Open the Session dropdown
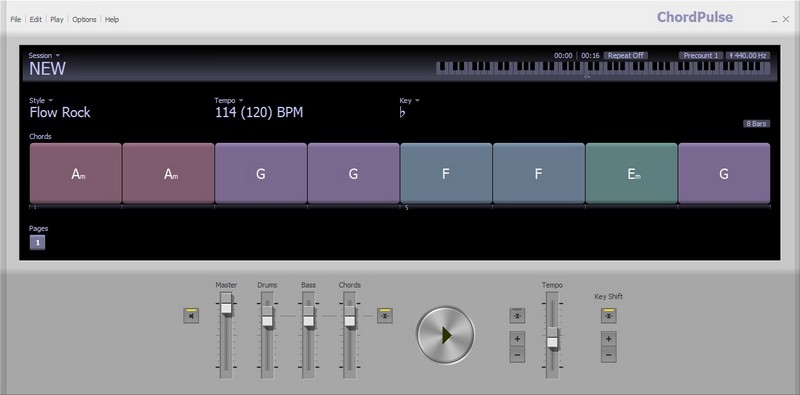The width and height of the screenshot is (800, 395). pos(44,55)
